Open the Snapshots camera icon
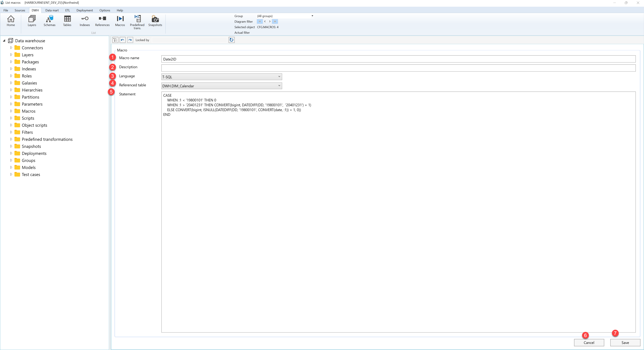Image resolution: width=644 pixels, height=350 pixels. pyautogui.click(x=155, y=21)
